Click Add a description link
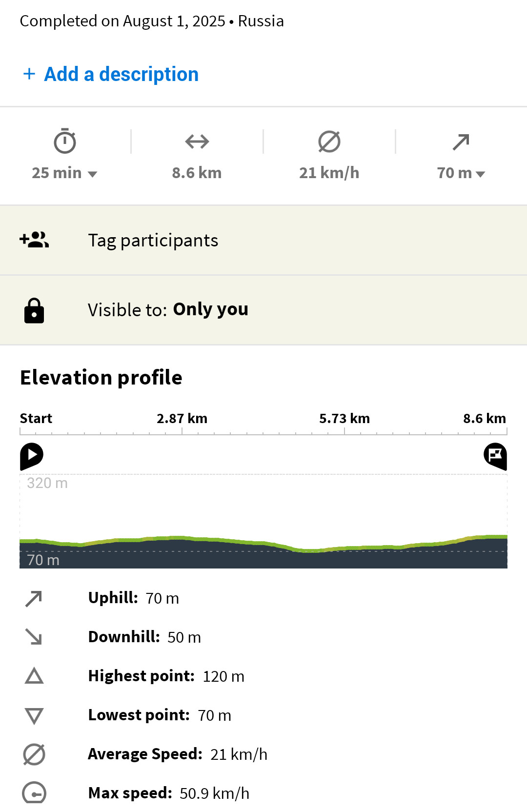 (122, 74)
